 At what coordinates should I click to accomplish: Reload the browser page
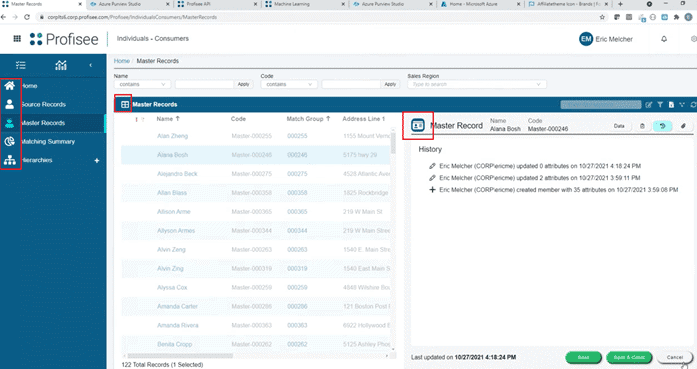[27, 17]
